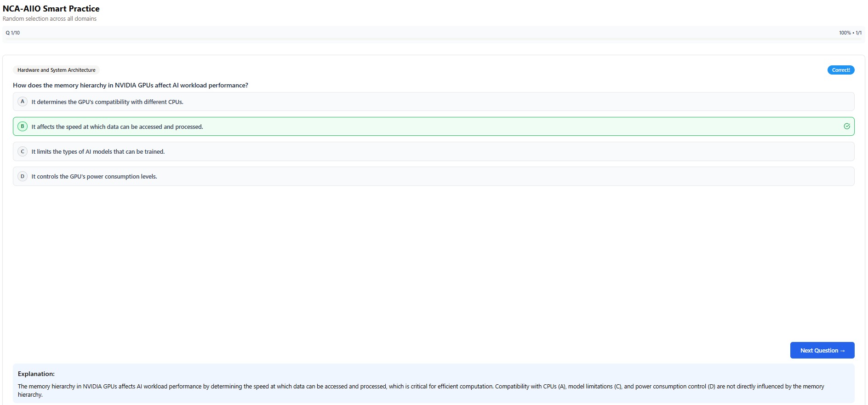Choose 'It affects the speed' answer text

117,127
